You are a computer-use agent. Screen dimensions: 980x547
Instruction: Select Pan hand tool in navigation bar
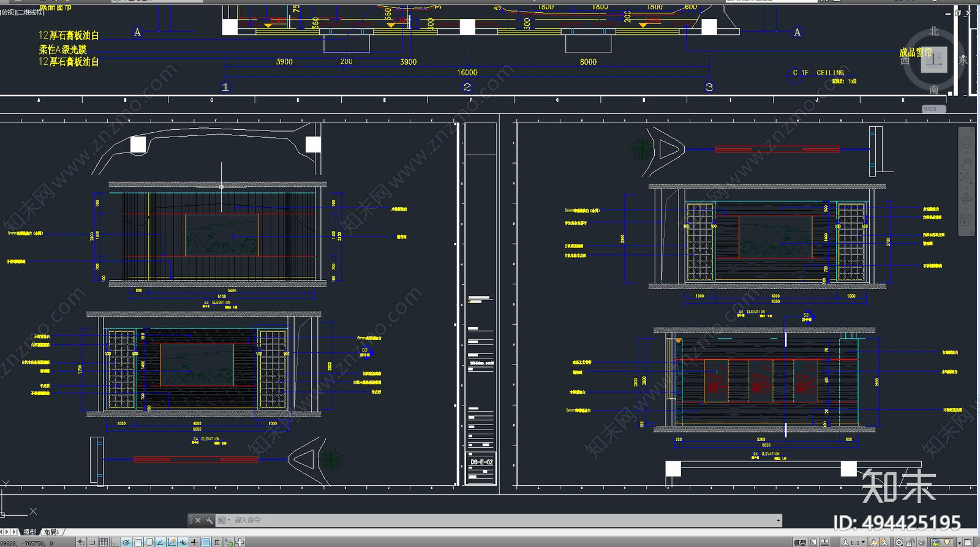coord(967,163)
